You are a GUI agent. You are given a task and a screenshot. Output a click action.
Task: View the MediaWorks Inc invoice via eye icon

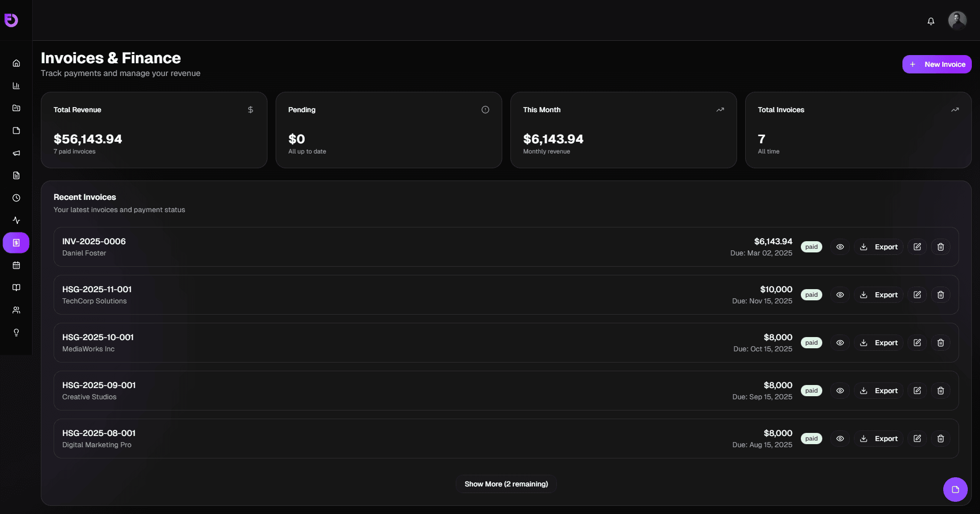pos(840,343)
